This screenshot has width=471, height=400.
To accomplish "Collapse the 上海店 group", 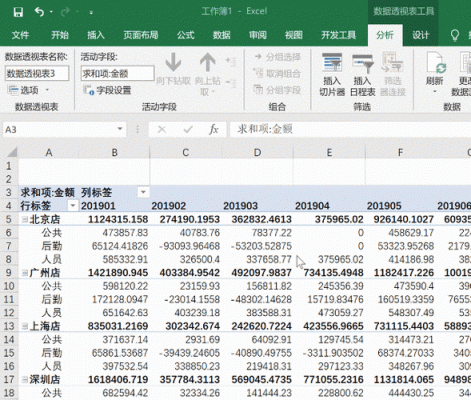I will (x=25, y=326).
